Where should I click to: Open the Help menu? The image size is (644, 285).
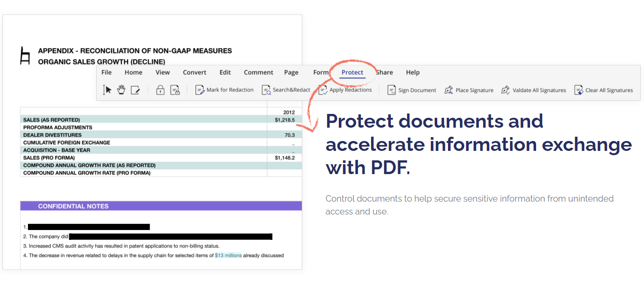[412, 72]
